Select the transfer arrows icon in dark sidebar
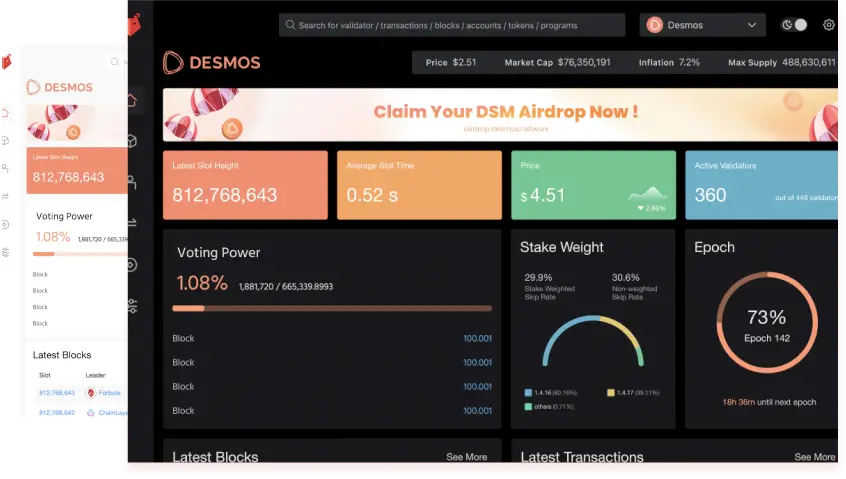 (133, 224)
